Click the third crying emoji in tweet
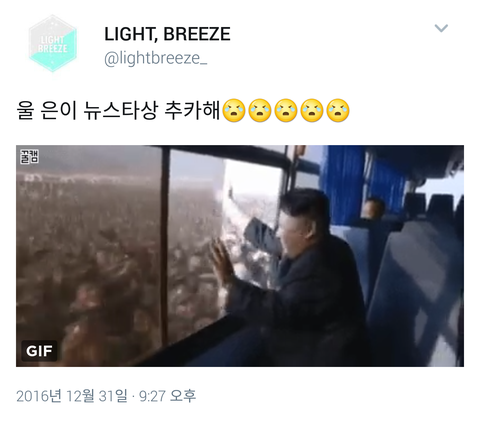The height and width of the screenshot is (421, 480). pyautogui.click(x=286, y=110)
